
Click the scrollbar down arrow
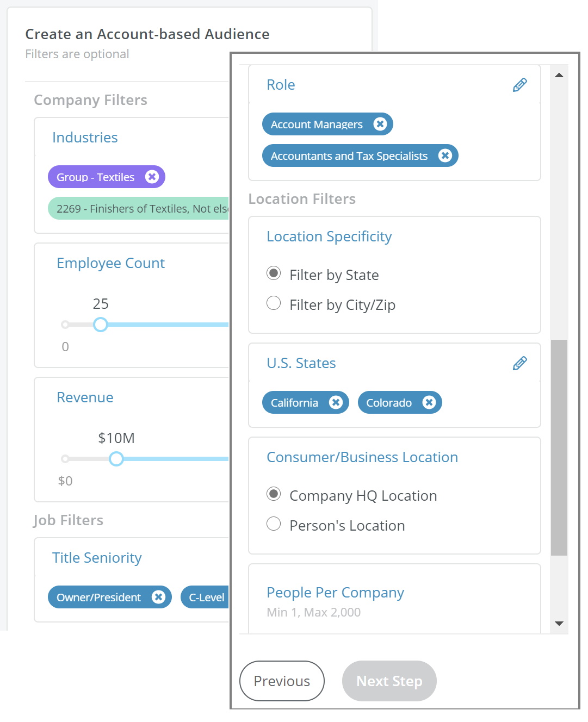(559, 624)
